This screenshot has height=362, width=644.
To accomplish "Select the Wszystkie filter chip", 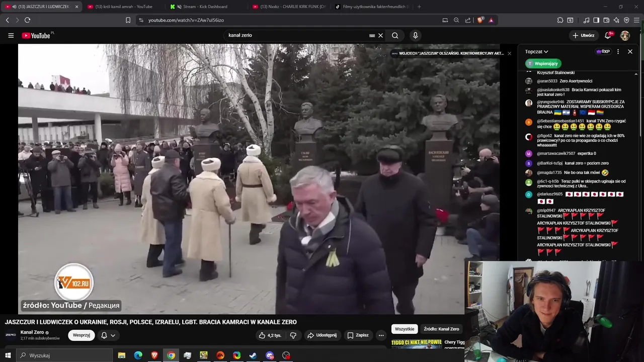I will [x=405, y=329].
